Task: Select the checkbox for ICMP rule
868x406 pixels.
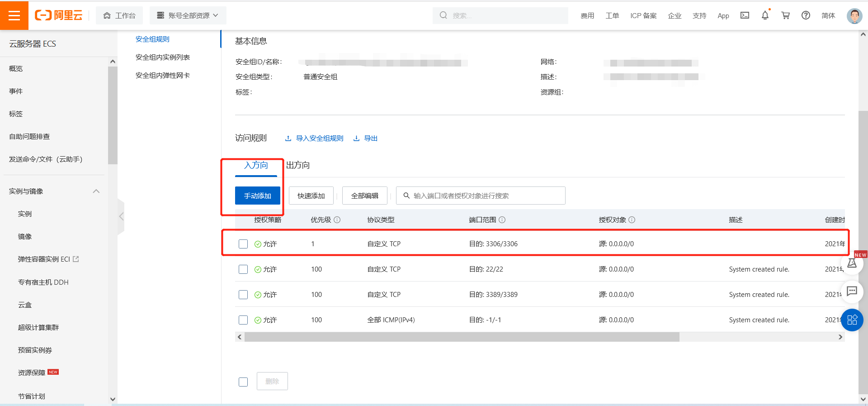Action: click(243, 320)
